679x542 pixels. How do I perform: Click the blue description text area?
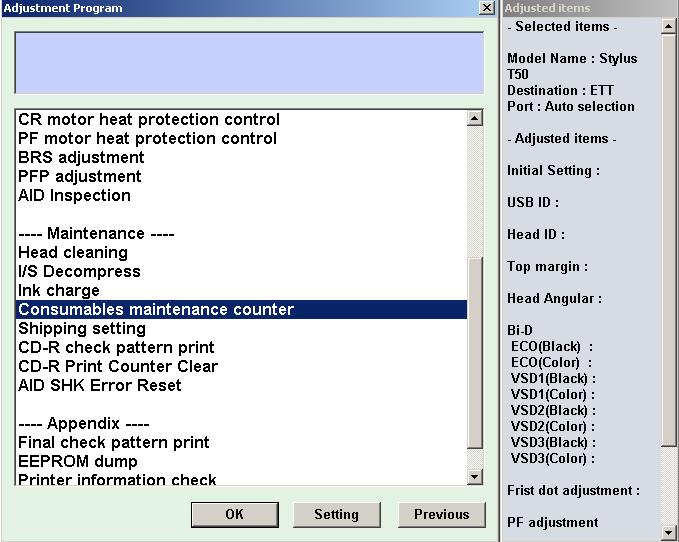(246, 63)
